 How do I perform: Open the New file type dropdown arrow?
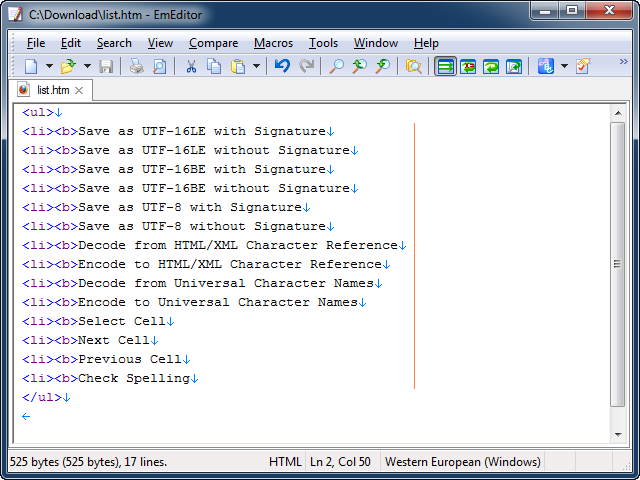pos(49,66)
